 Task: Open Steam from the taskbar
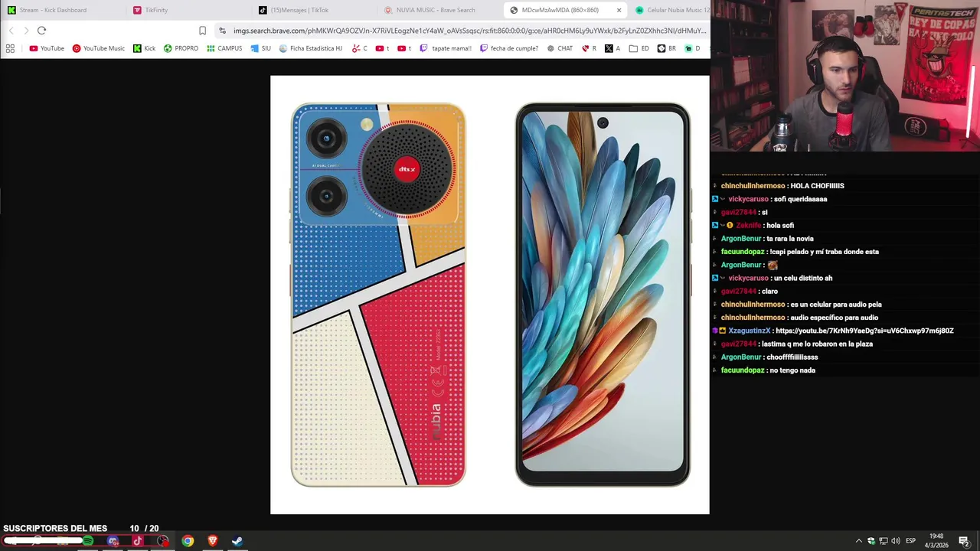(x=237, y=541)
